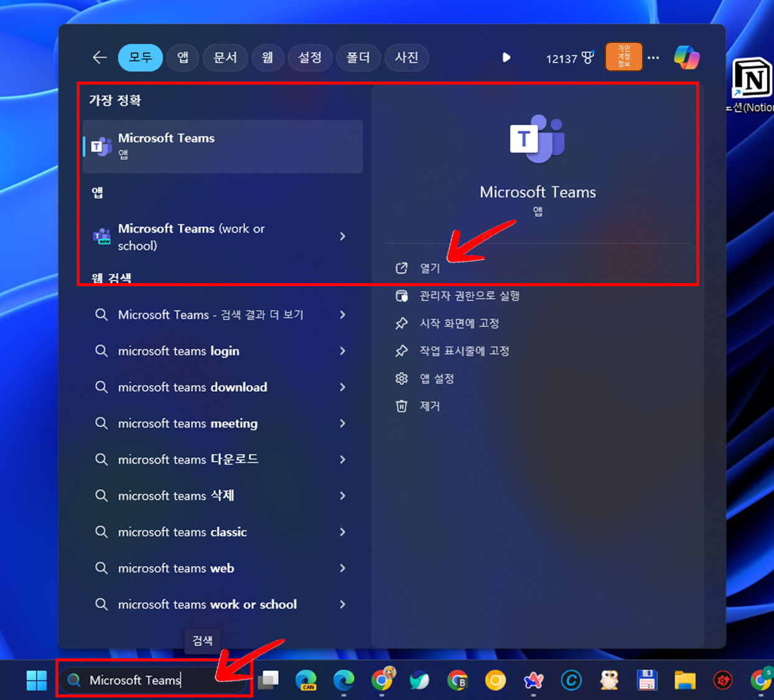774x700 pixels.
Task: Click the game play icon near the rewards counter
Action: pos(506,57)
